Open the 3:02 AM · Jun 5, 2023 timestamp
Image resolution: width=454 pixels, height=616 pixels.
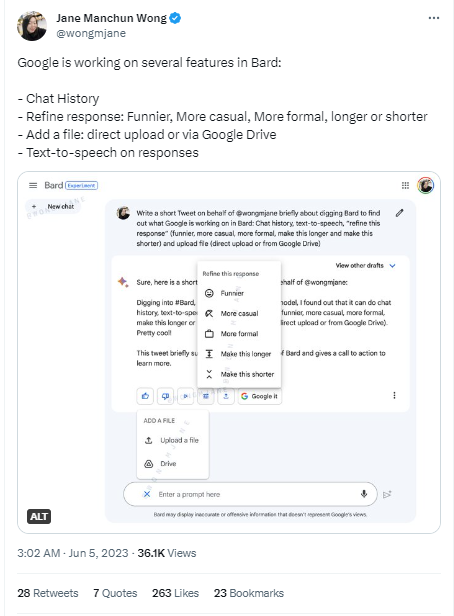pyautogui.click(x=73, y=553)
